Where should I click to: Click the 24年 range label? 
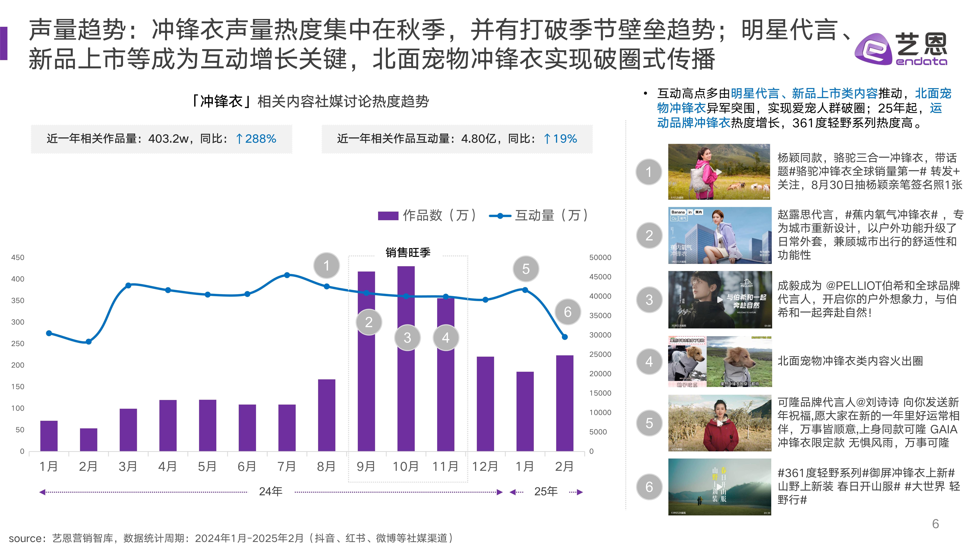[271, 491]
